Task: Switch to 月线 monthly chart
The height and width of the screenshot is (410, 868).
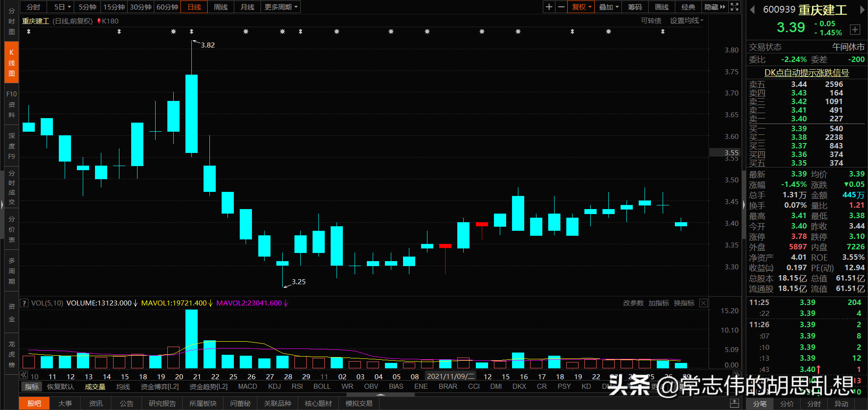Action: [247, 7]
